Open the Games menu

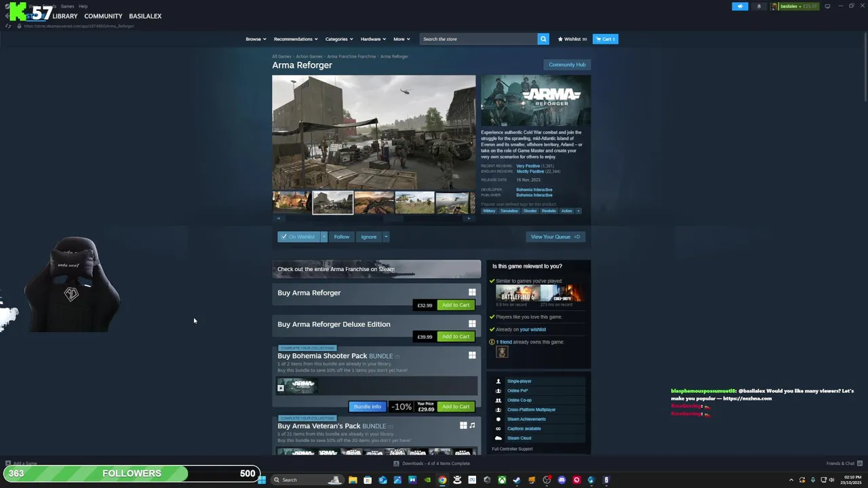[67, 6]
